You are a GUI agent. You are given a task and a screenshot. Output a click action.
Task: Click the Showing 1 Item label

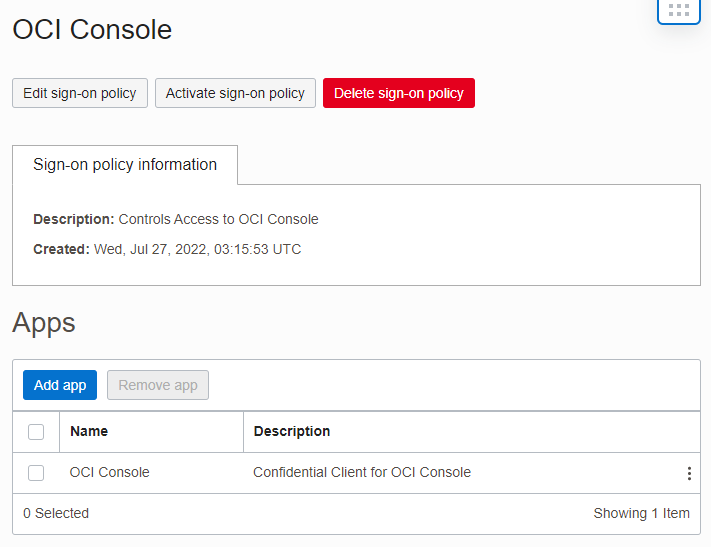click(x=641, y=513)
